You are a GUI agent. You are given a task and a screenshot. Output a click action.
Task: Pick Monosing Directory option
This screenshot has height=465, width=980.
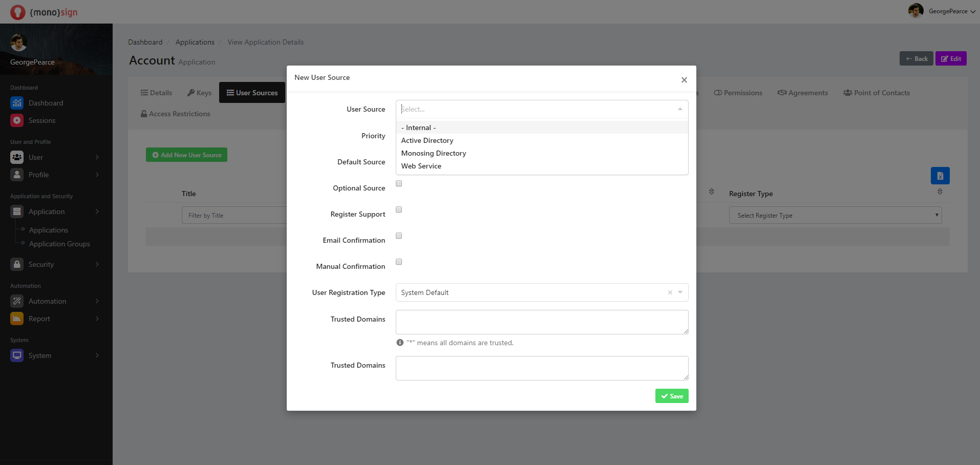[x=542, y=153]
